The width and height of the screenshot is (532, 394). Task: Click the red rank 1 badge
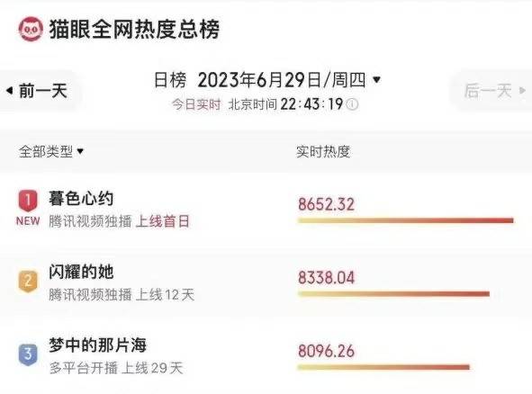coord(28,201)
